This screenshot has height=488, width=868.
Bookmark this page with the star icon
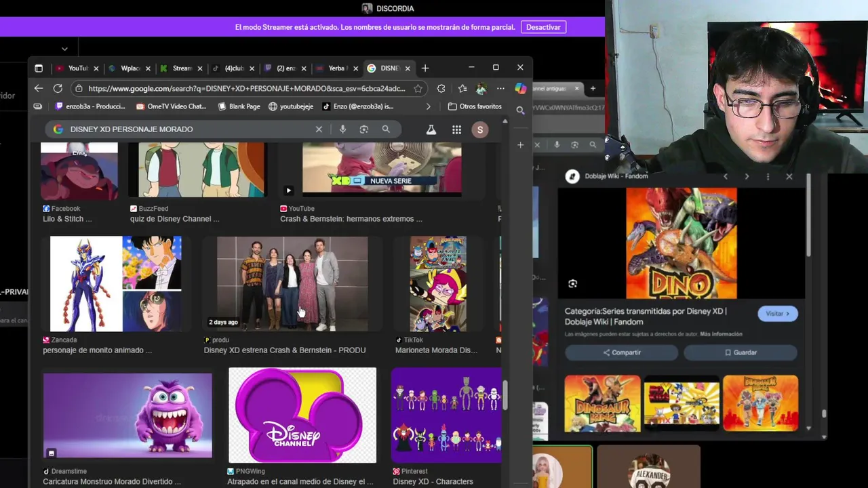pyautogui.click(x=418, y=88)
